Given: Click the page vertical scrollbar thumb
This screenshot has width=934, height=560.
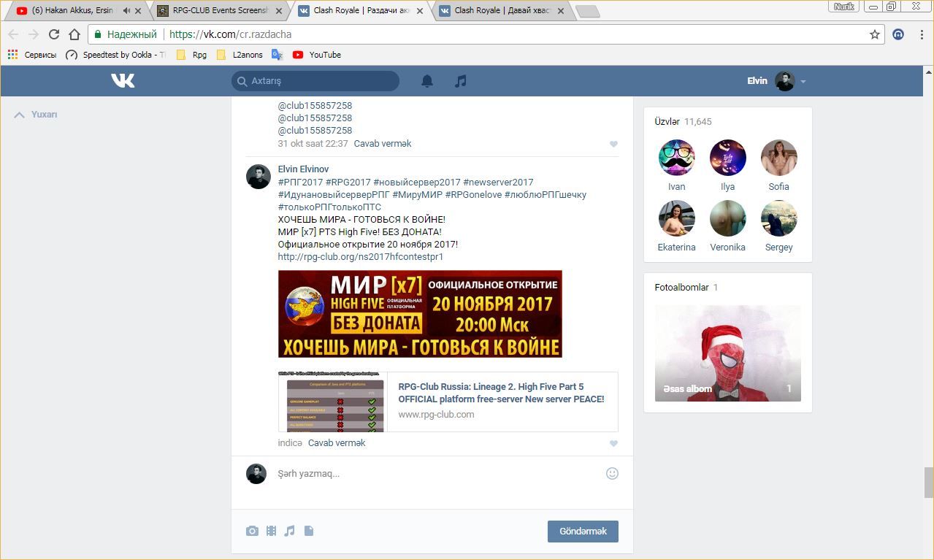Looking at the screenshot, I should click(x=928, y=482).
